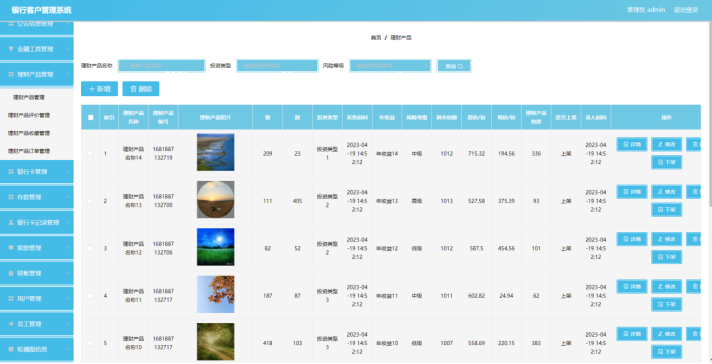712x364 pixels.
Task: Click 下架 for product 名称10
Action: [667, 352]
